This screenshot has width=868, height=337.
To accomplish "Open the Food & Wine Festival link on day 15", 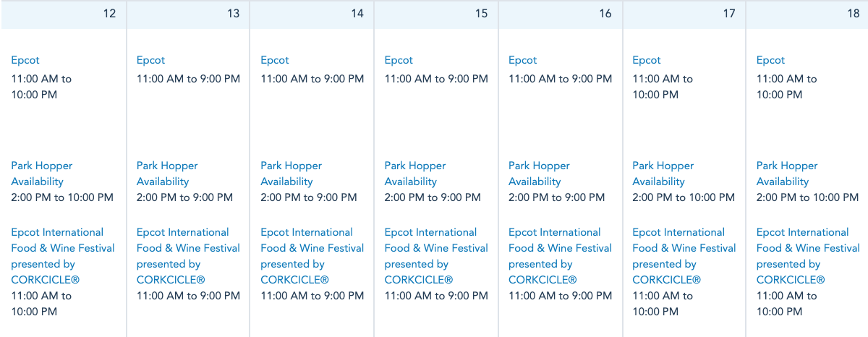I will point(436,248).
